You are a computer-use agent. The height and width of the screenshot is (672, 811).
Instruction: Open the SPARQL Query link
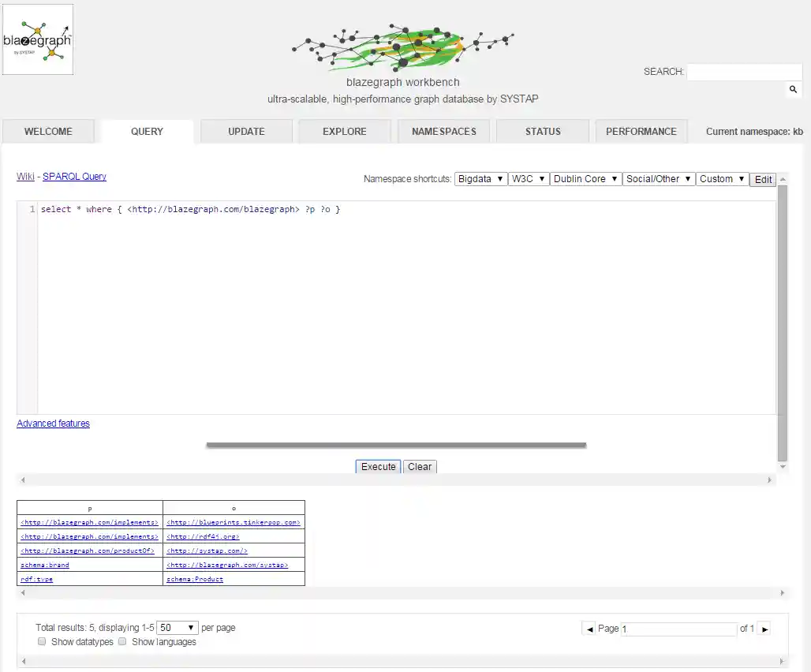point(74,176)
